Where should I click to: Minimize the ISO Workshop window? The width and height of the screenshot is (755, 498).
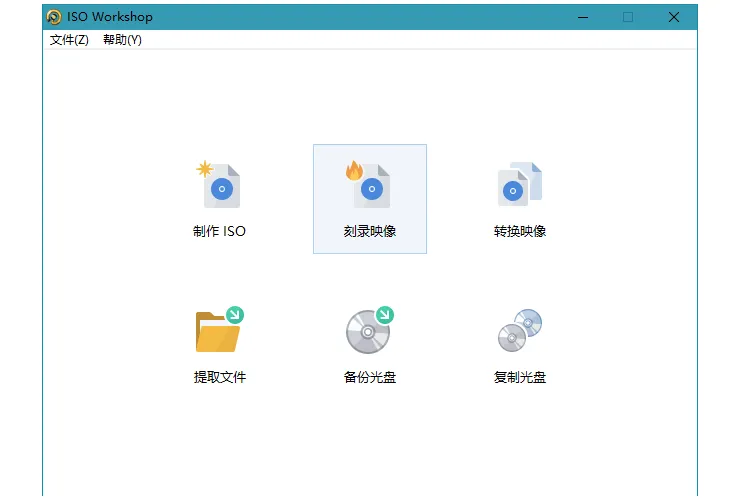(x=583, y=17)
